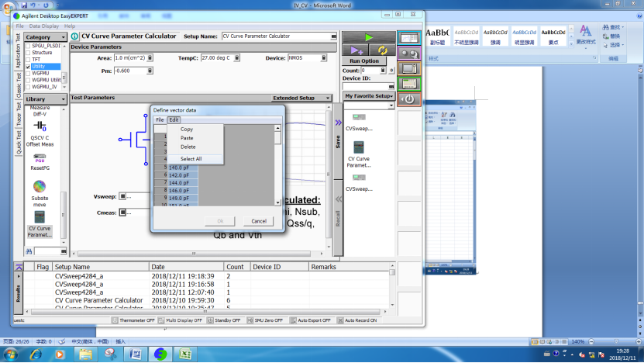The height and width of the screenshot is (363, 644).
Task: Click the Count reset button showing 0
Action: coord(391,71)
